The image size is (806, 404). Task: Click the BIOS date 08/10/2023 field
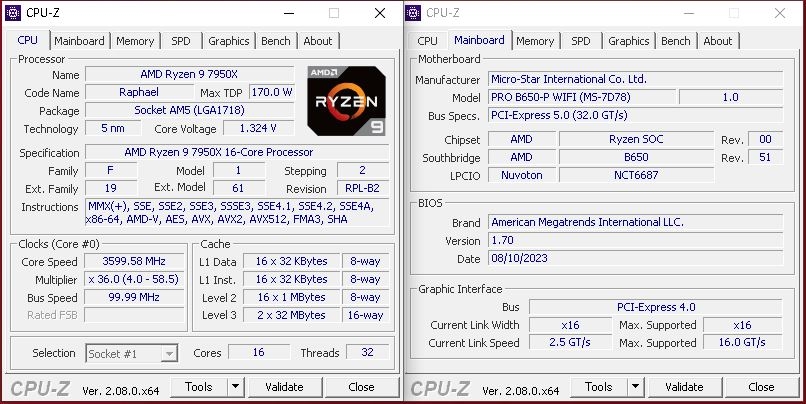tap(635, 258)
